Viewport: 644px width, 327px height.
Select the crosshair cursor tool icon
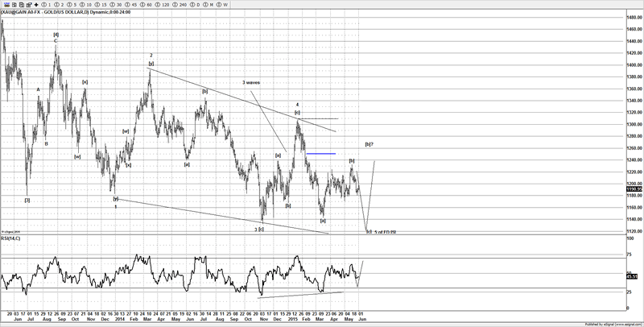coord(36,5)
